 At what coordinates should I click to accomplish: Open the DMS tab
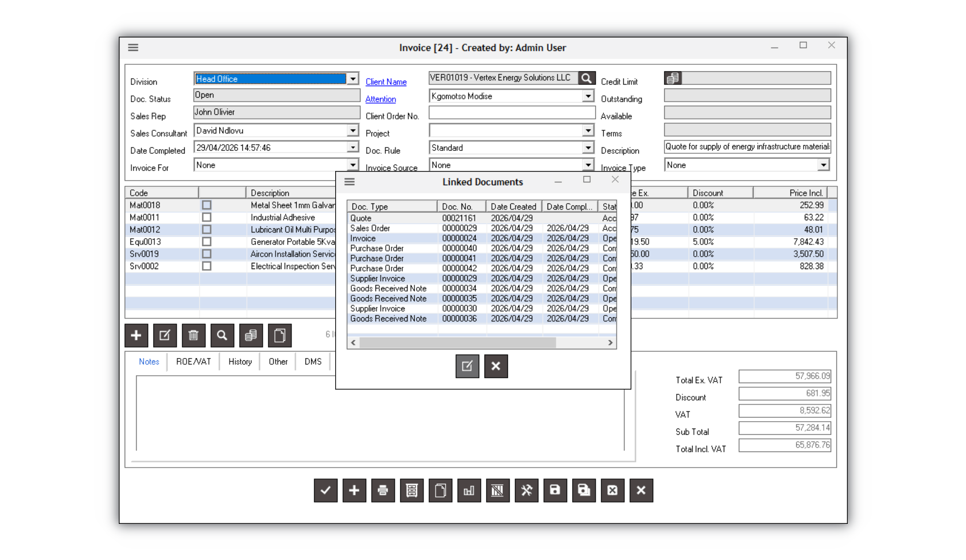(313, 361)
